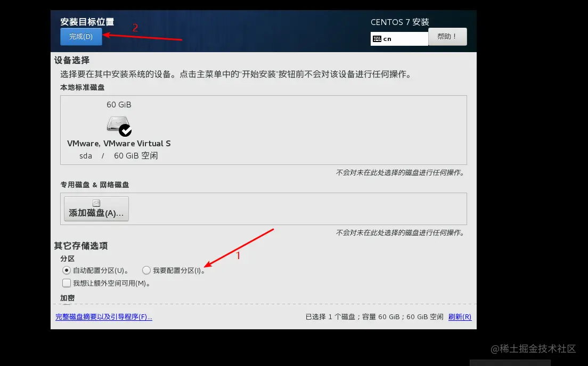588x366 pixels.
Task: Enable 我想让额外空间可用(M) checkbox
Action: tap(67, 283)
